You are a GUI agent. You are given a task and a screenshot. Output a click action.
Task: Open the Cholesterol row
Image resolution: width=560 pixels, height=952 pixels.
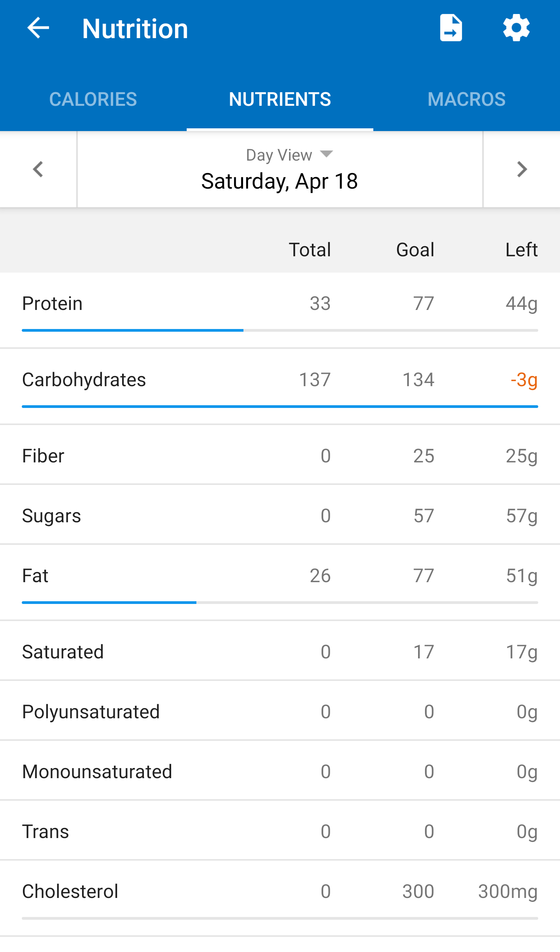(280, 891)
